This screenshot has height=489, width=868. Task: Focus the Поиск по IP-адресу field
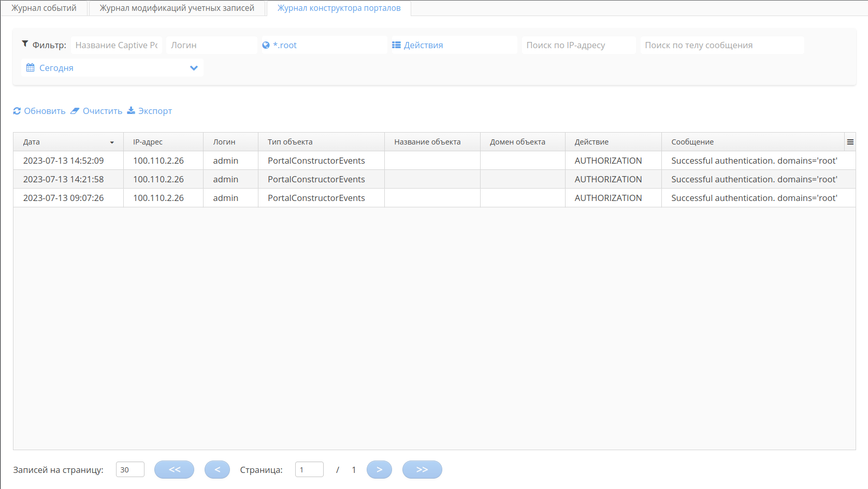[x=579, y=45]
